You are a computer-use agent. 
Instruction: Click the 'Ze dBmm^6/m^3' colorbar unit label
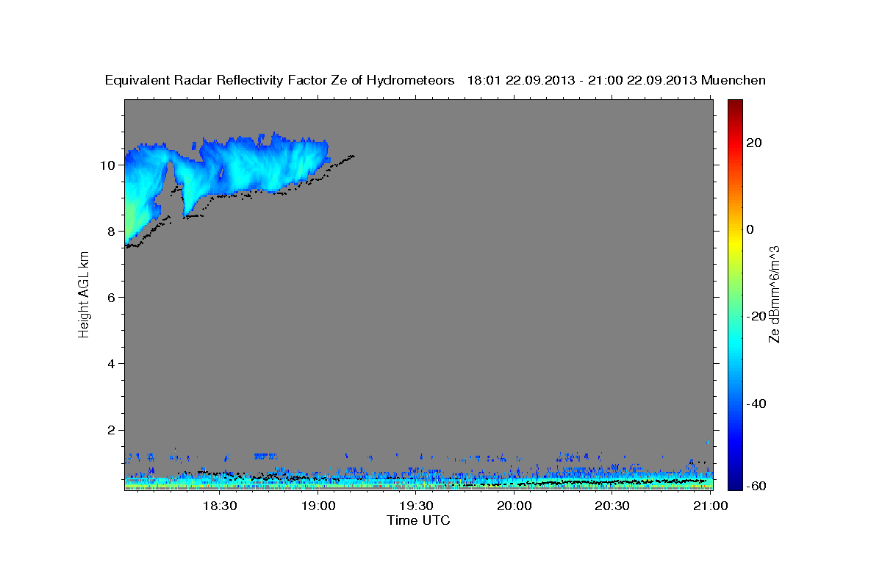coord(774,295)
